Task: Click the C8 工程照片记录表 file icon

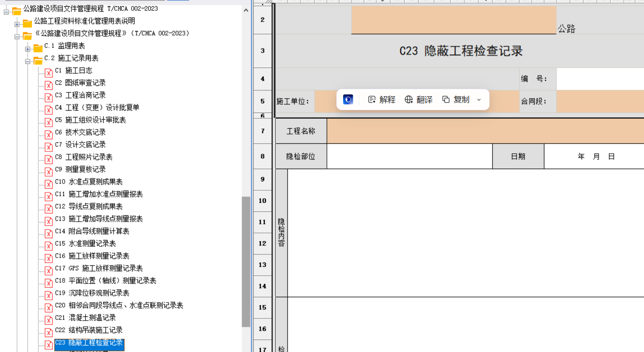Action: coord(49,159)
